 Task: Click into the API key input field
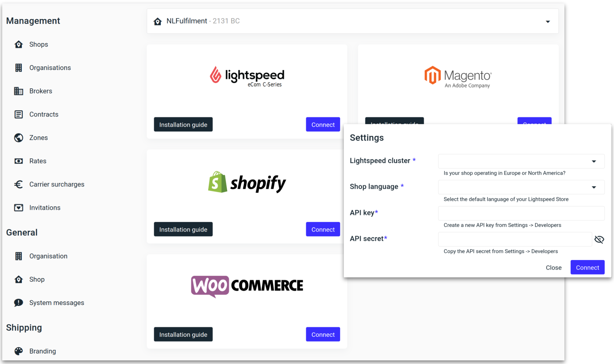pyautogui.click(x=521, y=213)
